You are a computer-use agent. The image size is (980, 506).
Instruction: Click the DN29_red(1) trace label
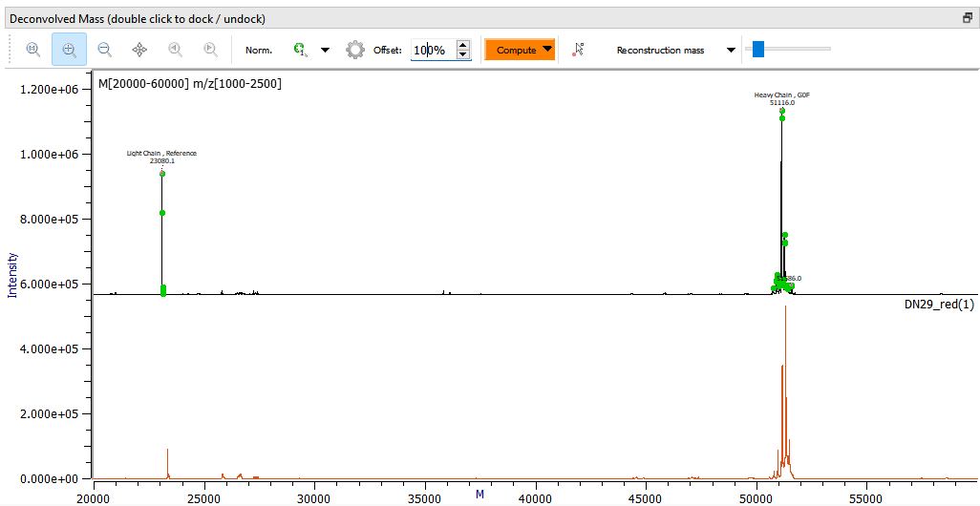click(939, 305)
